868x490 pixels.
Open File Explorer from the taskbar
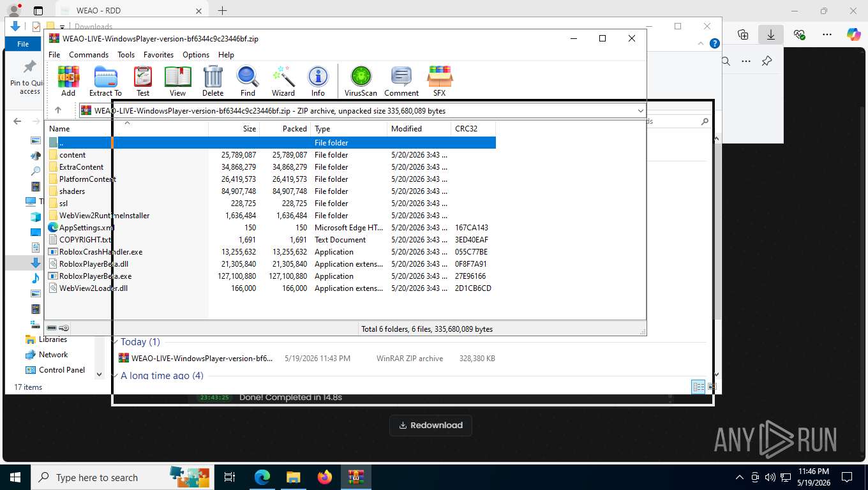[x=293, y=477]
